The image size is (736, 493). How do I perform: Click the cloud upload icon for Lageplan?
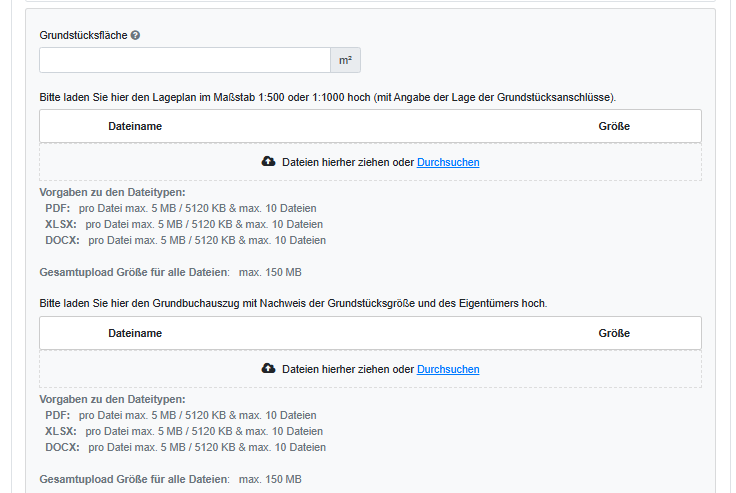(x=268, y=162)
